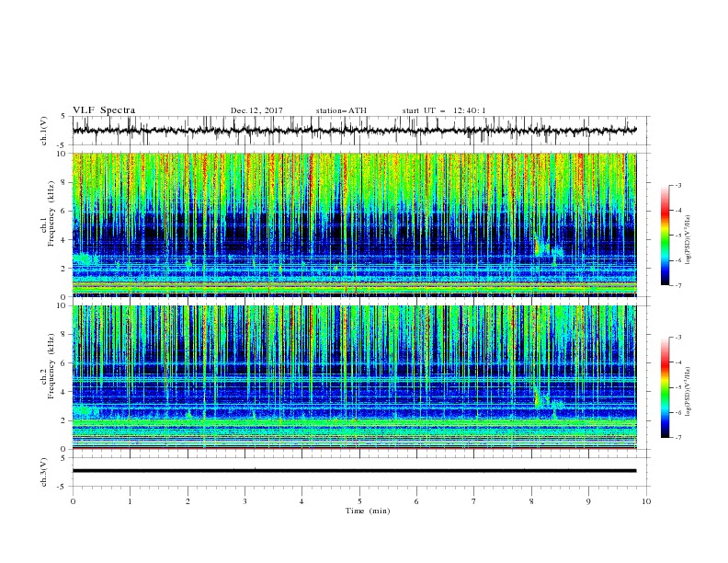Screen dimensions: 728x563
Task: Click the "VLF Spectra" plot title
Action: pos(104,110)
